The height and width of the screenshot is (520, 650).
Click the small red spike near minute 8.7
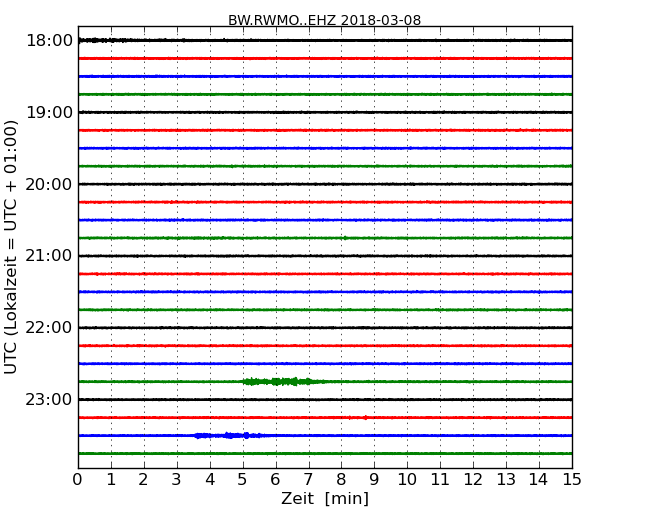point(365,418)
